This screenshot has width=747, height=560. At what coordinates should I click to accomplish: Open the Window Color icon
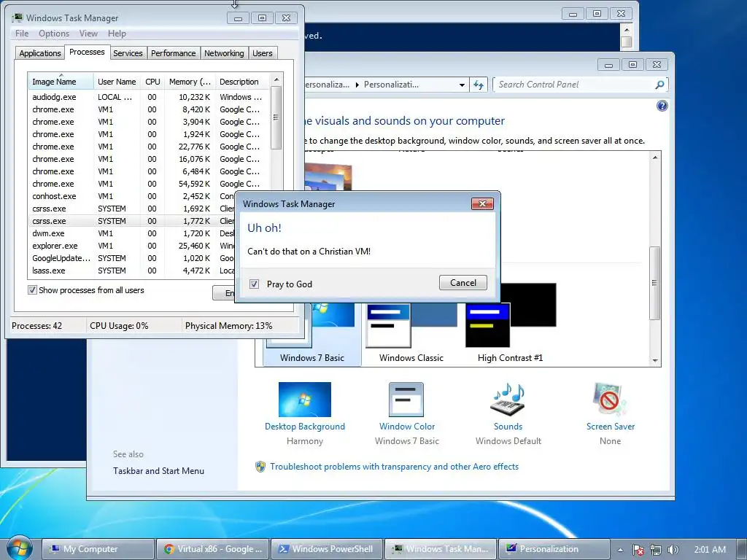tap(406, 400)
